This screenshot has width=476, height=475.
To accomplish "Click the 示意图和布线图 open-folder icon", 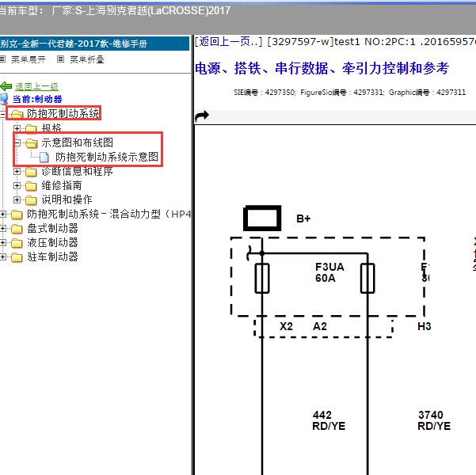I will (31, 143).
